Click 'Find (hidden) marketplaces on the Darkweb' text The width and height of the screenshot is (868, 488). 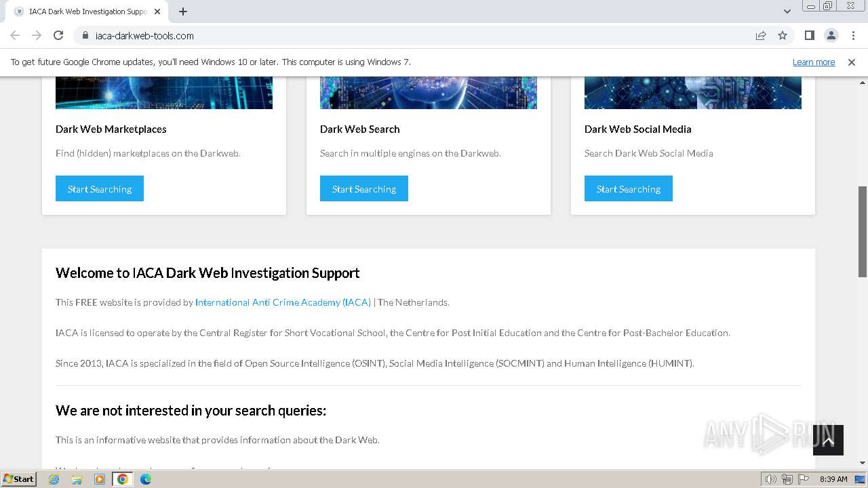pos(148,153)
